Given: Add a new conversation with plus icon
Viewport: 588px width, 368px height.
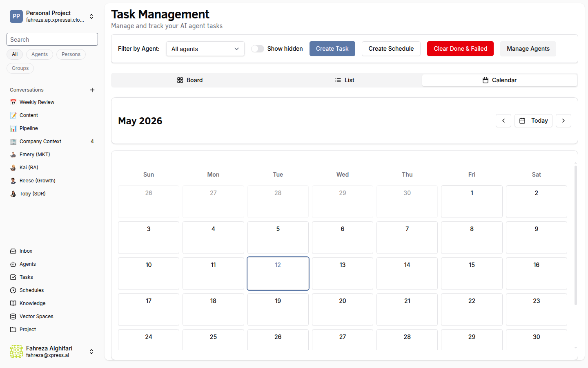Looking at the screenshot, I should point(92,90).
